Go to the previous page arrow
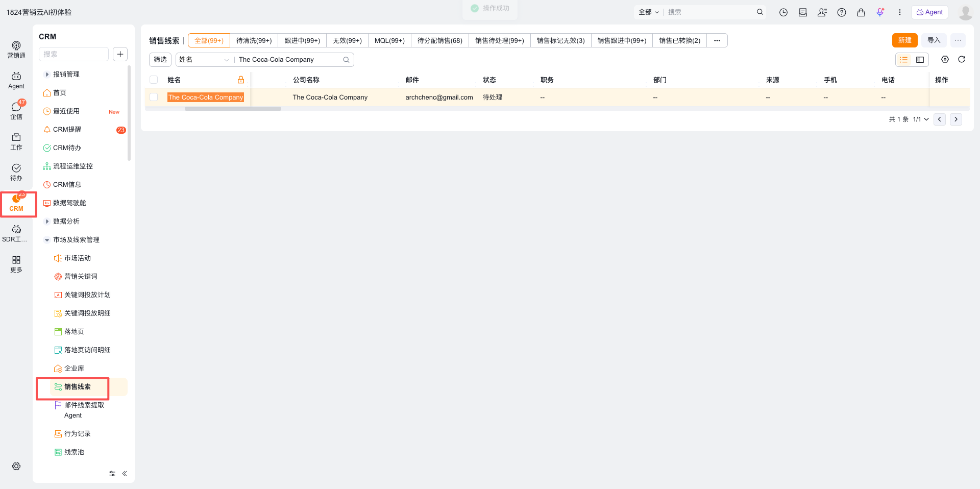 [x=940, y=119]
